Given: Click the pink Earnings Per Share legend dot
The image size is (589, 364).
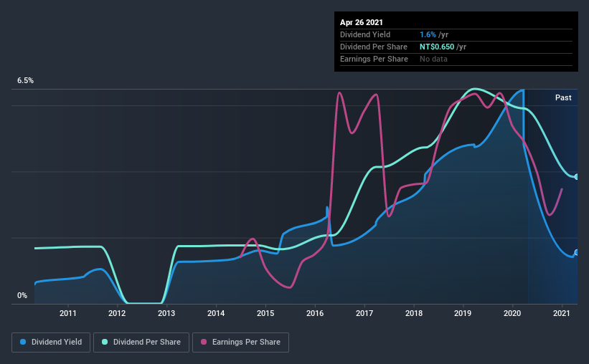Looking at the screenshot, I should pyautogui.click(x=204, y=342).
